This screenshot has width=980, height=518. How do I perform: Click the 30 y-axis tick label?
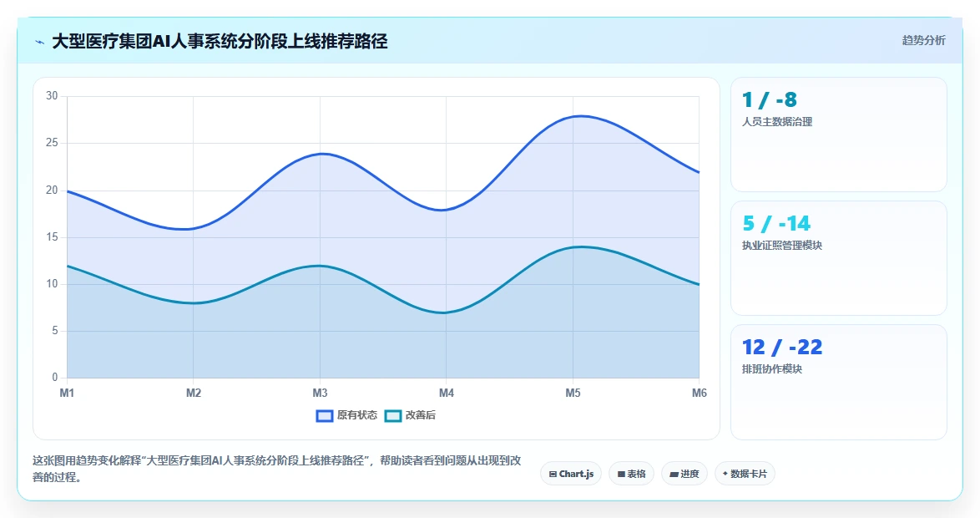[52, 96]
